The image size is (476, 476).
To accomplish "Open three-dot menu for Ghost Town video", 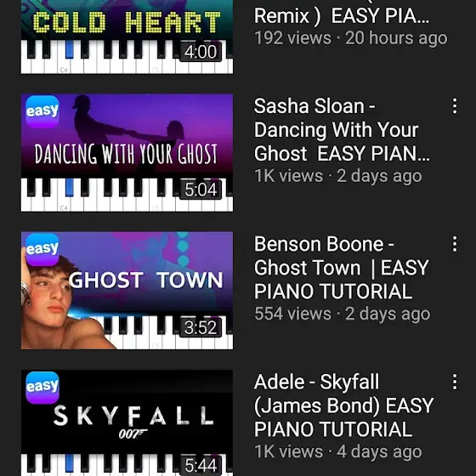I will pos(455,244).
